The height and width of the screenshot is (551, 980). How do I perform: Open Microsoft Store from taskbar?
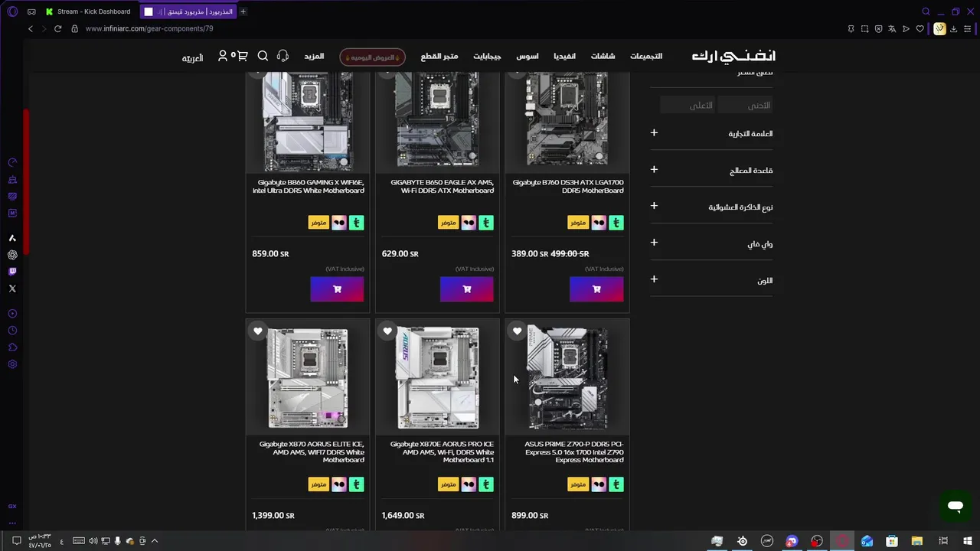click(892, 541)
